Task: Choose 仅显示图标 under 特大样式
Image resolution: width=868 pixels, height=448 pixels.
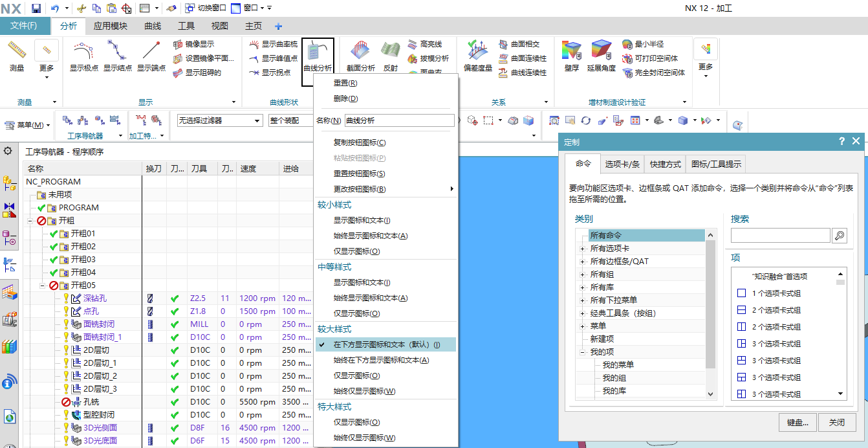Action: pyautogui.click(x=385, y=422)
